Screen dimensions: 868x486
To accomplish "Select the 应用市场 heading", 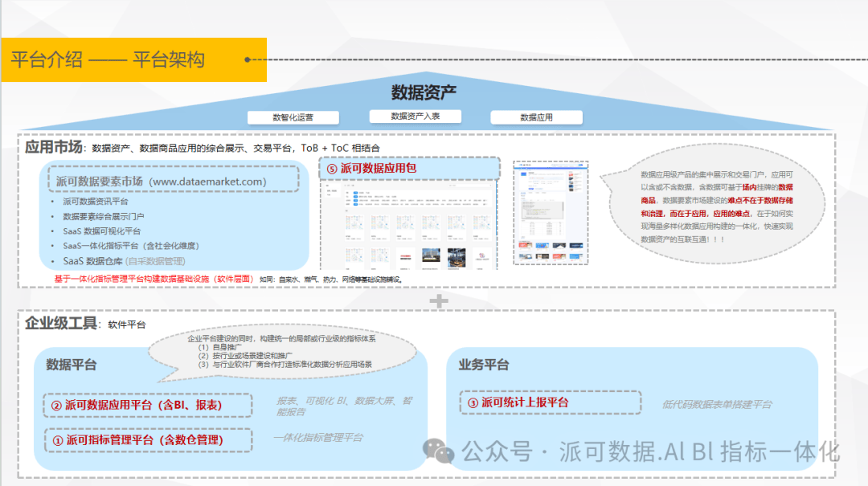I will point(54,147).
